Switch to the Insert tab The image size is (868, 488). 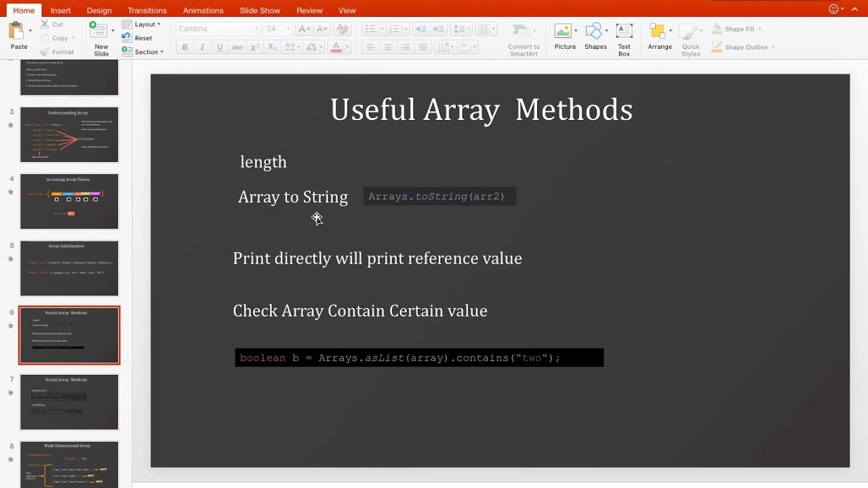[x=60, y=10]
